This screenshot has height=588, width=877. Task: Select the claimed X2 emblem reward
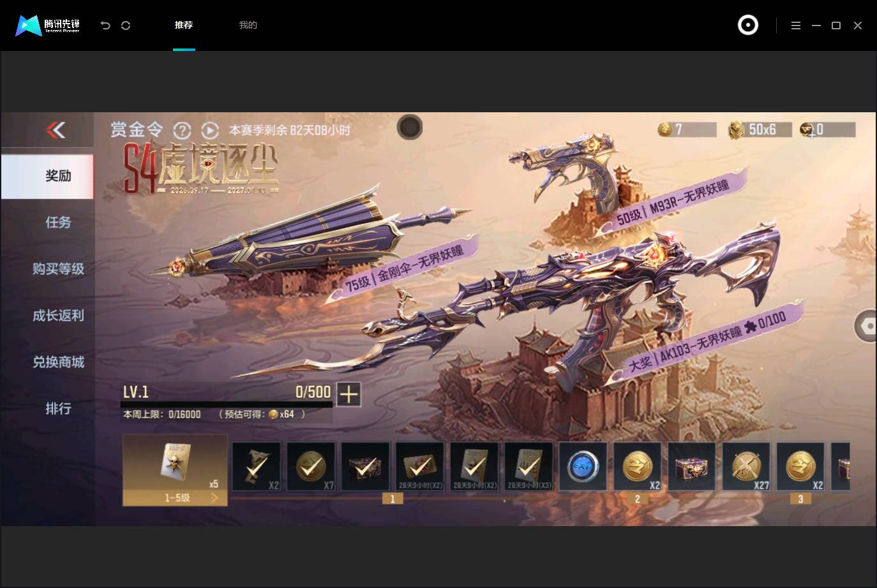tap(257, 466)
